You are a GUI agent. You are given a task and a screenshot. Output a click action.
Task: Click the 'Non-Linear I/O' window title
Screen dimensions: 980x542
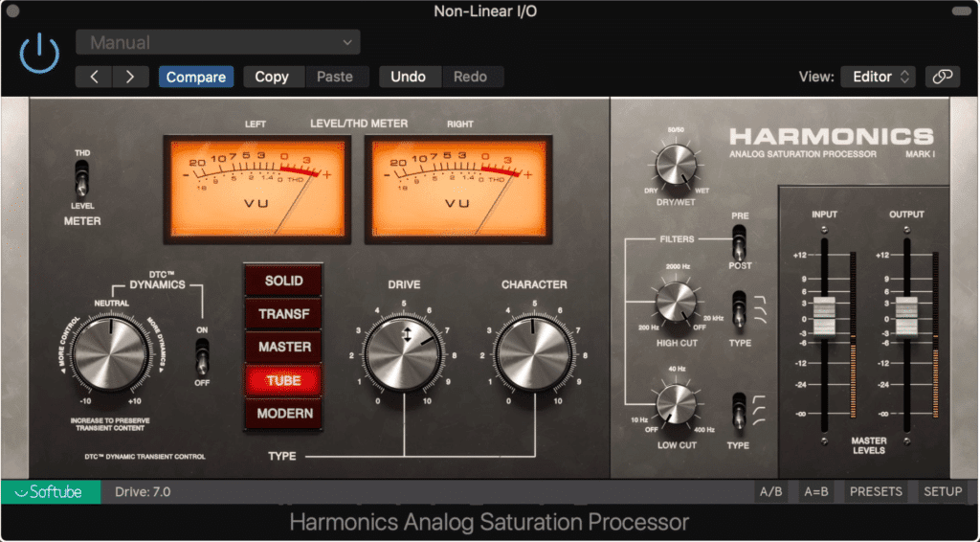[485, 11]
